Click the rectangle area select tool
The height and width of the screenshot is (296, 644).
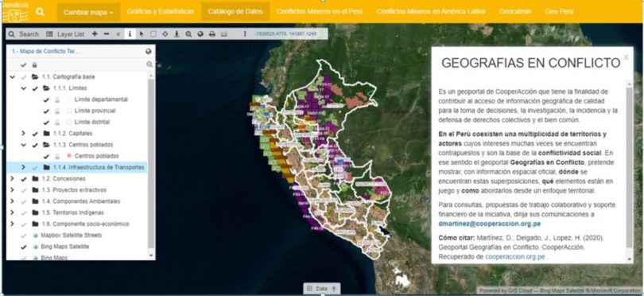(x=153, y=34)
